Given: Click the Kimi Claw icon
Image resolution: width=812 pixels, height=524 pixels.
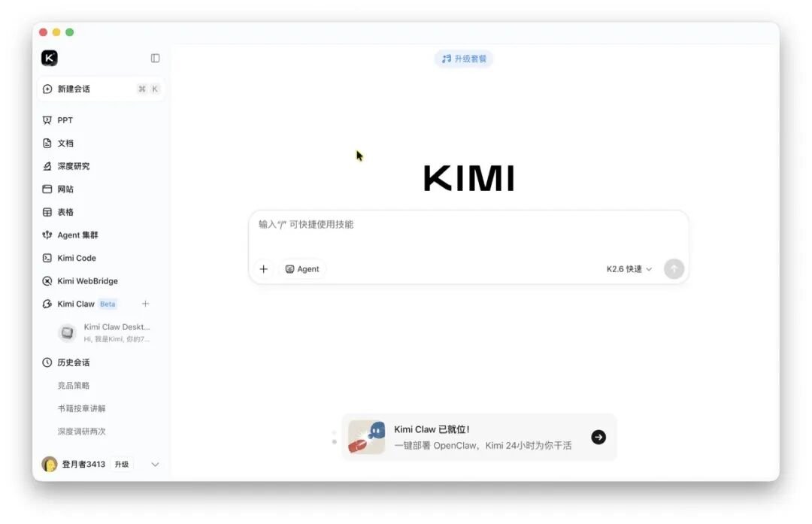Looking at the screenshot, I should tap(47, 304).
